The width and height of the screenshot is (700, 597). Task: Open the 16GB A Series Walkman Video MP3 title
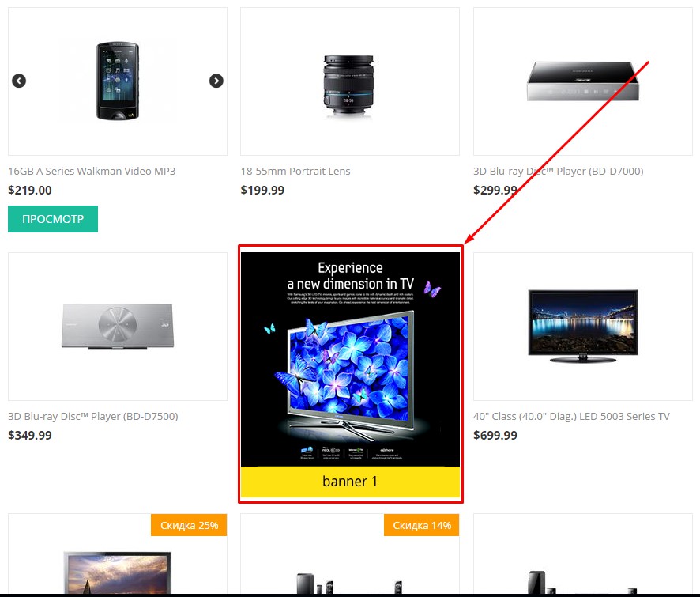click(x=92, y=171)
